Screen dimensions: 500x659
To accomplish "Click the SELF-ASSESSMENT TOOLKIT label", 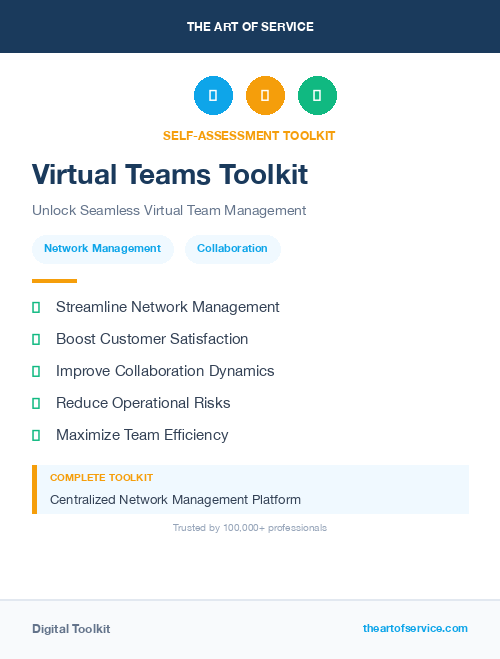I will (249, 136).
